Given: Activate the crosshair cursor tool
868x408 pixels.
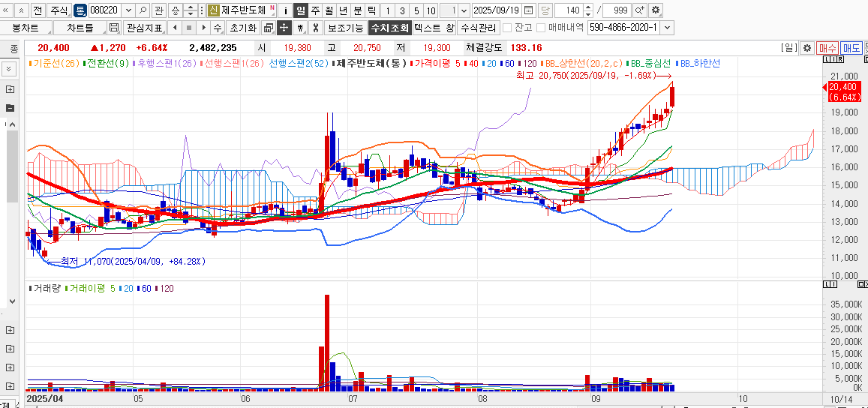Looking at the screenshot, I should click(284, 28).
